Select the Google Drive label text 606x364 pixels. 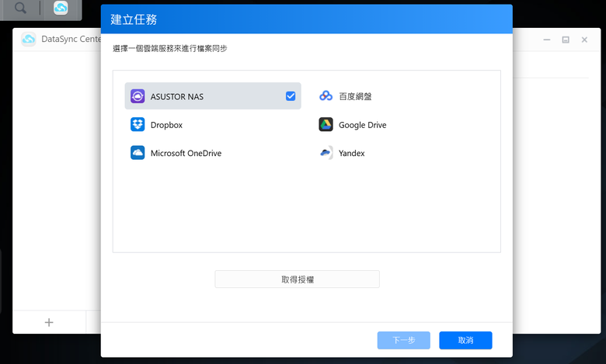pyautogui.click(x=363, y=125)
